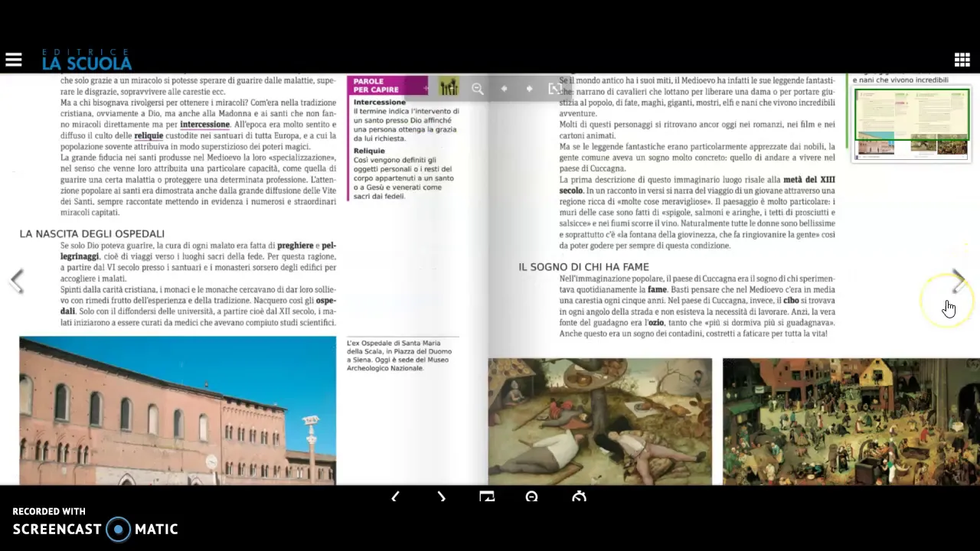
Task: Click heading 'LA NASCITA DEGLI OSPEDALI'
Action: tap(92, 233)
